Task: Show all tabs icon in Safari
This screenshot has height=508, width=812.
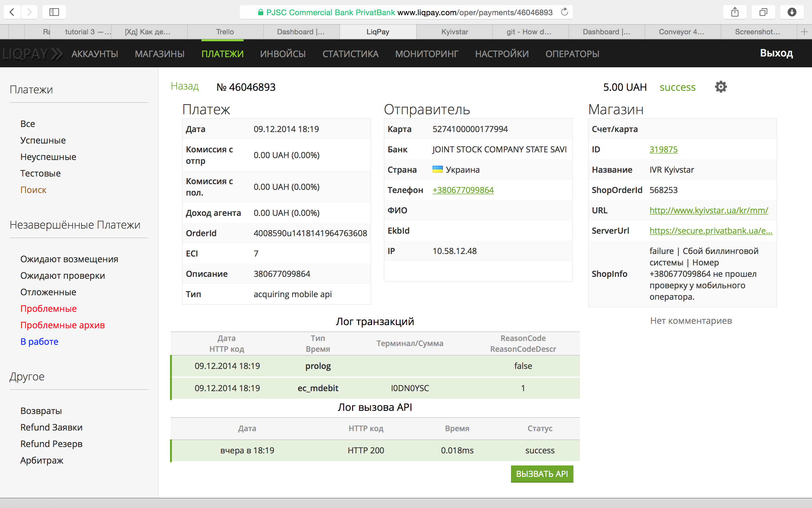Action: pos(763,12)
